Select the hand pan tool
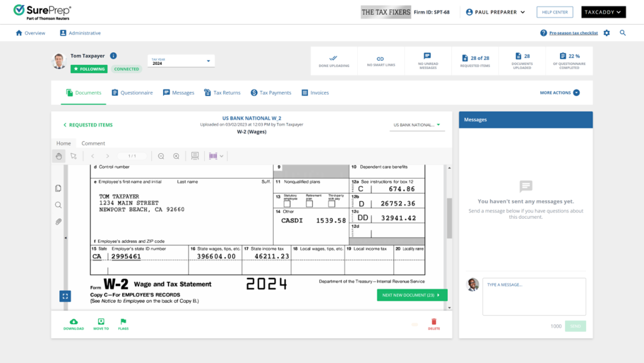Image resolution: width=644 pixels, height=363 pixels. tap(59, 156)
